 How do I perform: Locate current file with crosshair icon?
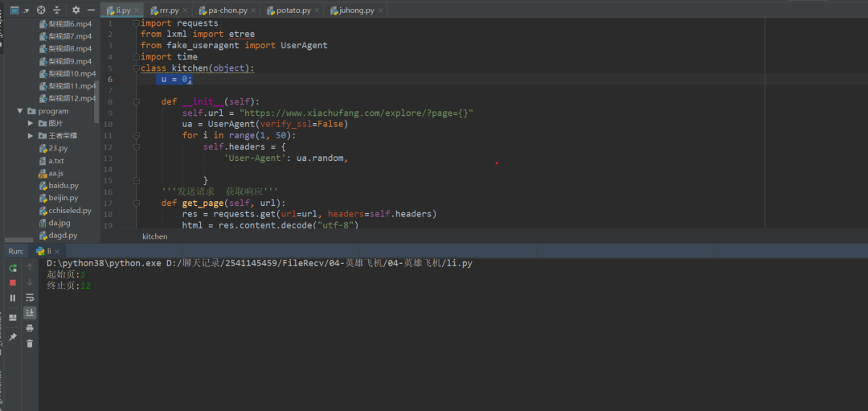41,10
